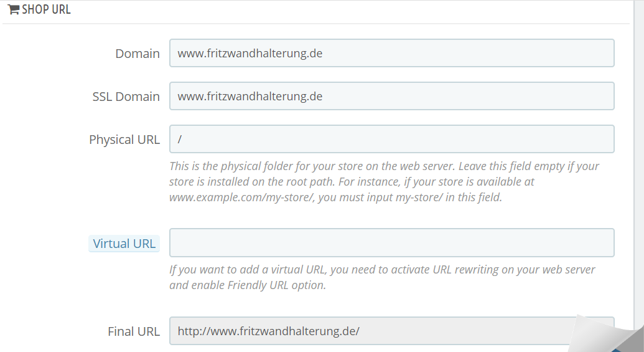Click the Domain field label
The image size is (644, 352).
point(138,54)
